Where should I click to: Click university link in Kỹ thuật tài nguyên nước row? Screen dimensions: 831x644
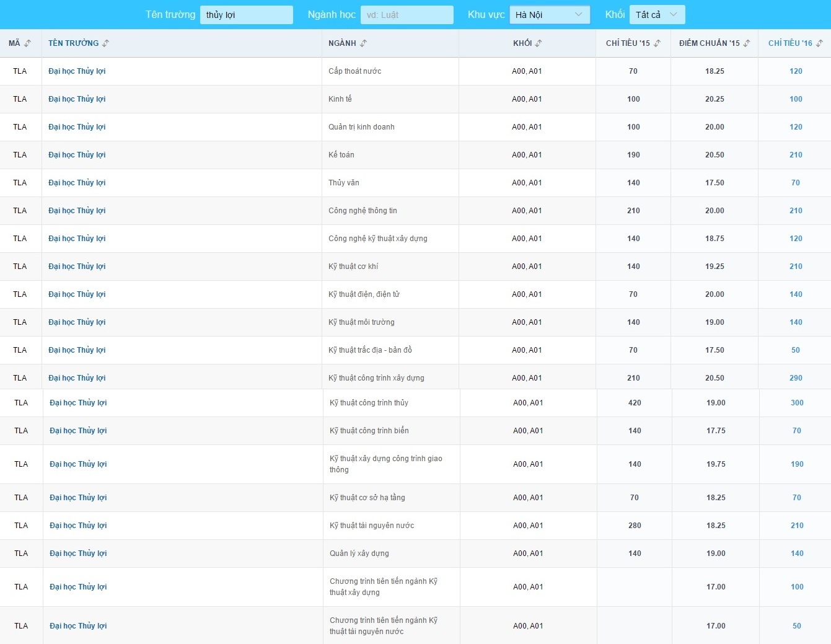(x=78, y=526)
